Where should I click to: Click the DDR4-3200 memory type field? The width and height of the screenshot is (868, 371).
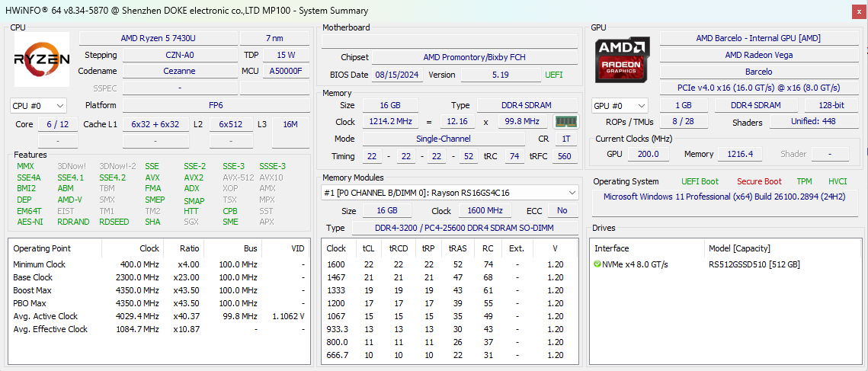[463, 228]
